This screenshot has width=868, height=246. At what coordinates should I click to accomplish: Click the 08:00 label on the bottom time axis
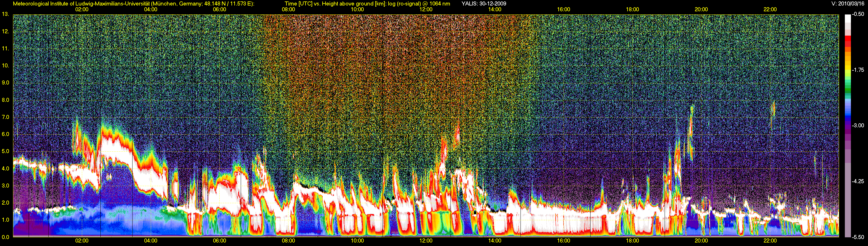point(288,241)
